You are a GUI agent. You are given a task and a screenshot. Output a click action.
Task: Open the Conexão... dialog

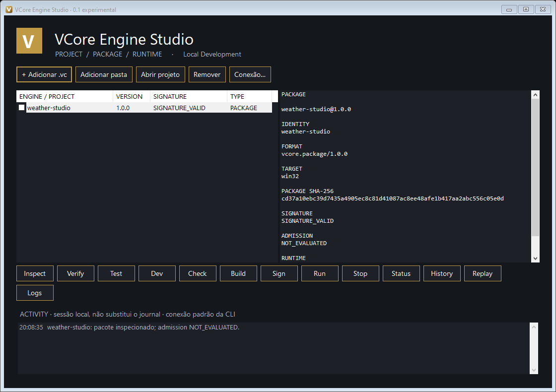250,74
